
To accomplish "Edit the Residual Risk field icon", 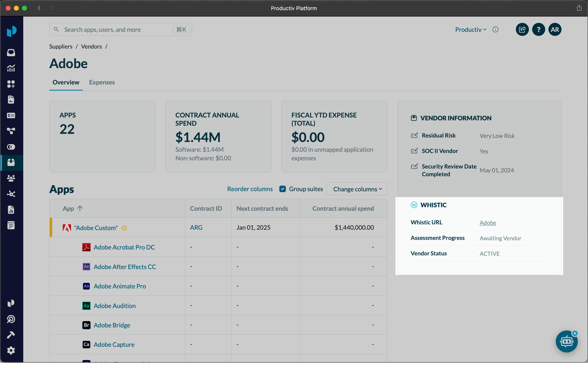I will (414, 135).
